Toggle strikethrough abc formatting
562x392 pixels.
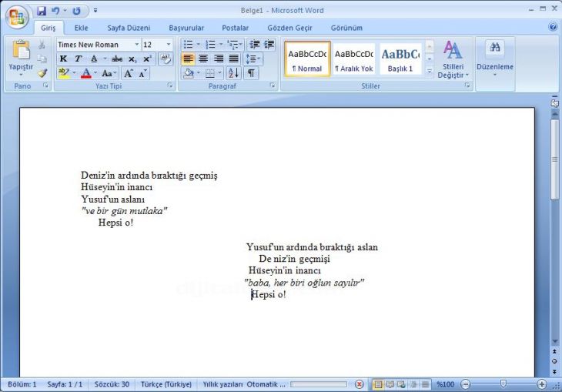[x=117, y=59]
